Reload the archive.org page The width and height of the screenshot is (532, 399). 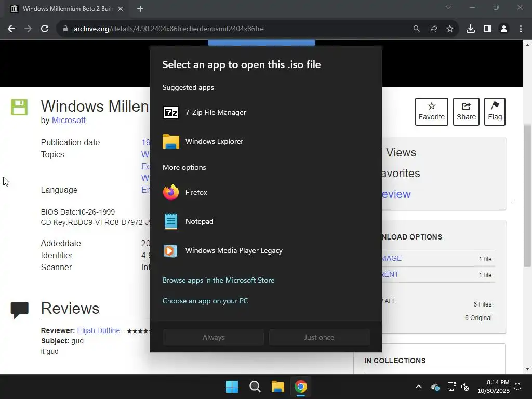(45, 29)
